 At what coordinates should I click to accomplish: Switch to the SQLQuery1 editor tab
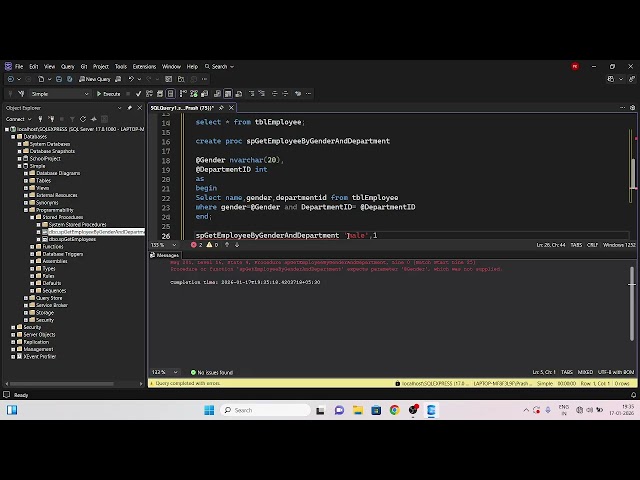click(182, 108)
